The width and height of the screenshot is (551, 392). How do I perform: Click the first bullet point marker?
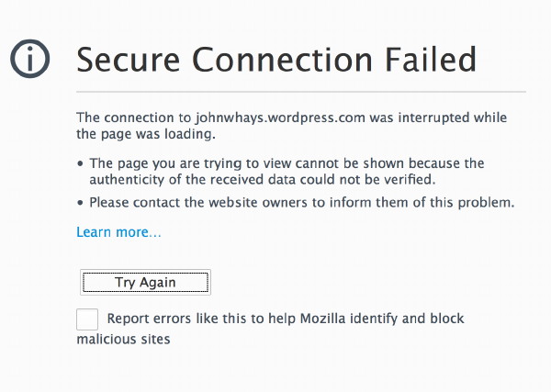tap(81, 164)
